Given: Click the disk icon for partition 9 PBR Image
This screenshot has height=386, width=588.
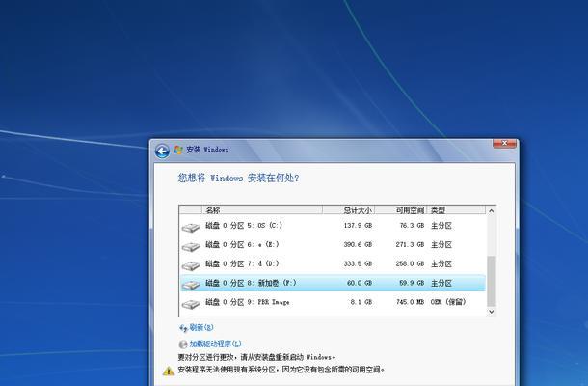Looking at the screenshot, I should pos(191,303).
